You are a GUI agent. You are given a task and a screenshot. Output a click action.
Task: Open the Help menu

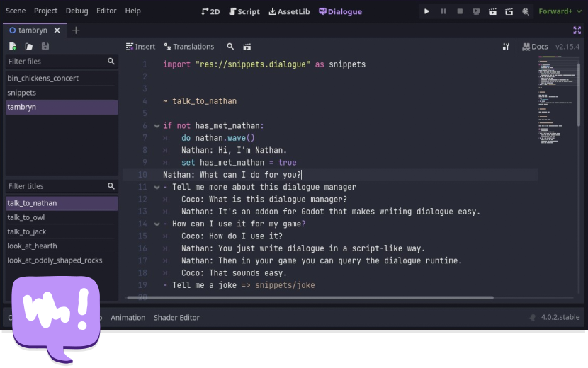(x=132, y=11)
